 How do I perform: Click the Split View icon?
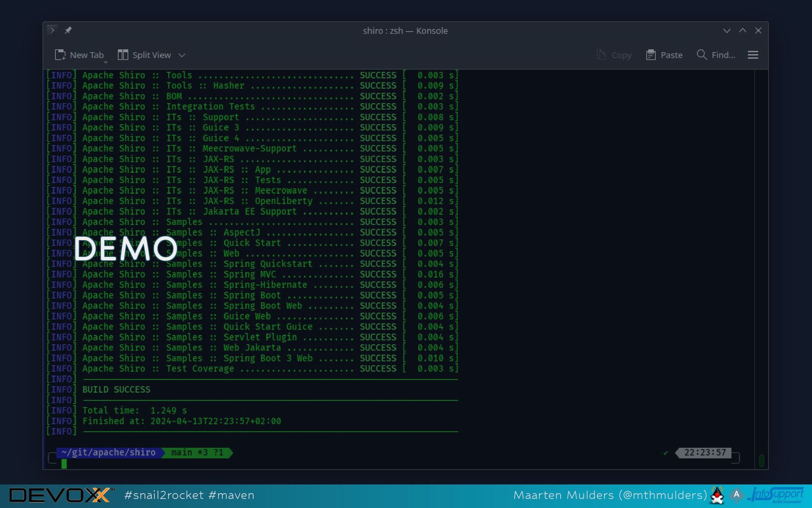coord(123,55)
